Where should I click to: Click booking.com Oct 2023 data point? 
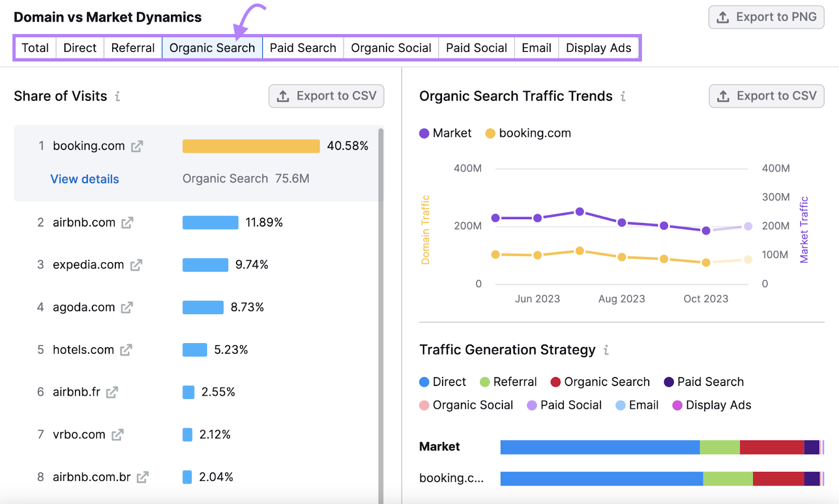click(x=706, y=263)
